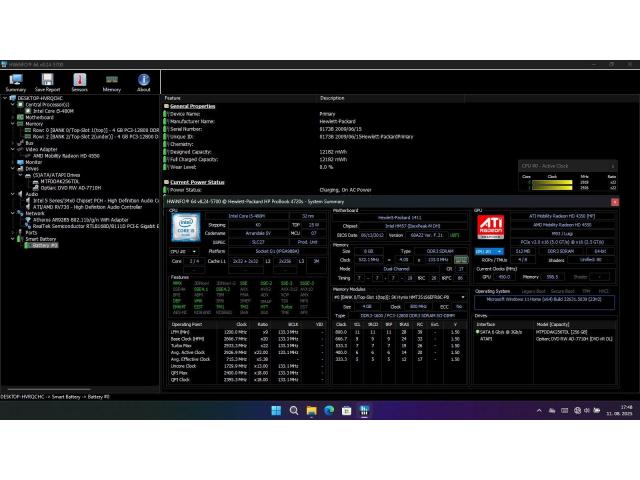
Task: Click the Windows 11 operating system field
Action: coord(544,302)
